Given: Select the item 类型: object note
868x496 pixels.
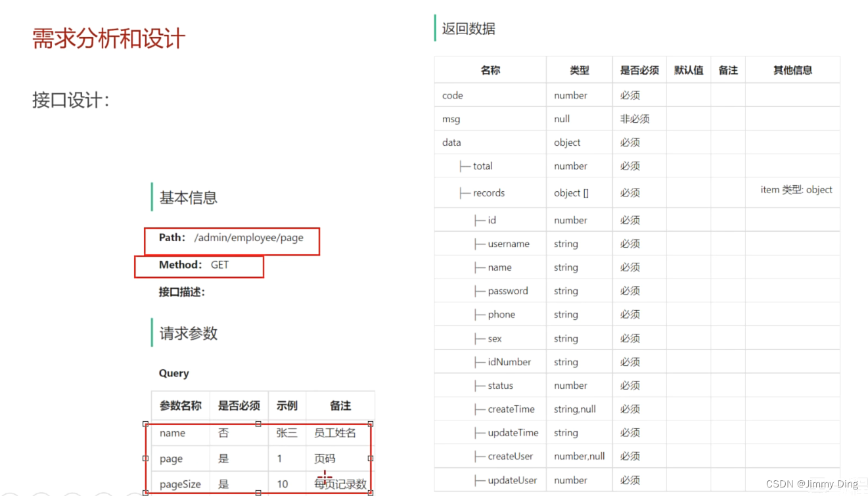Looking at the screenshot, I should click(796, 190).
